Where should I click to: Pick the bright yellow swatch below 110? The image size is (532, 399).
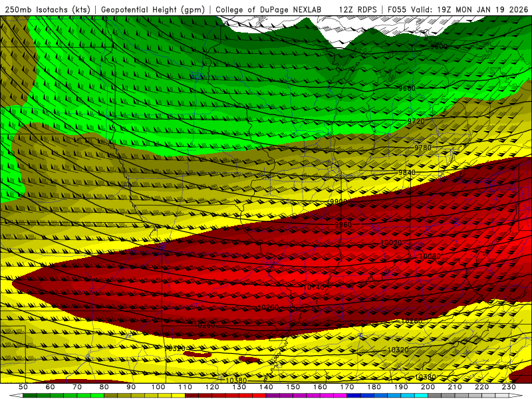(178, 396)
